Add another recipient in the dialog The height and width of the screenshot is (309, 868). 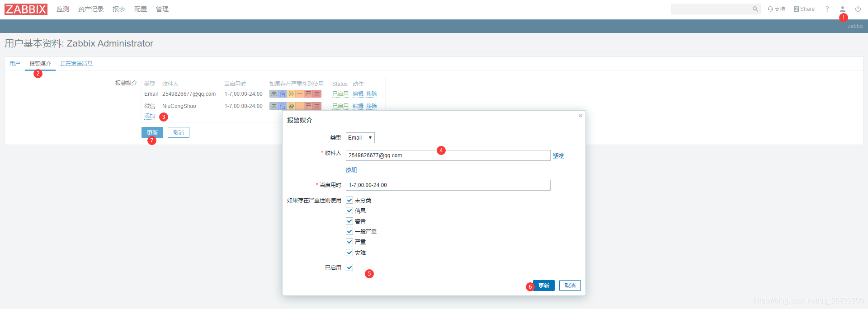pyautogui.click(x=351, y=169)
